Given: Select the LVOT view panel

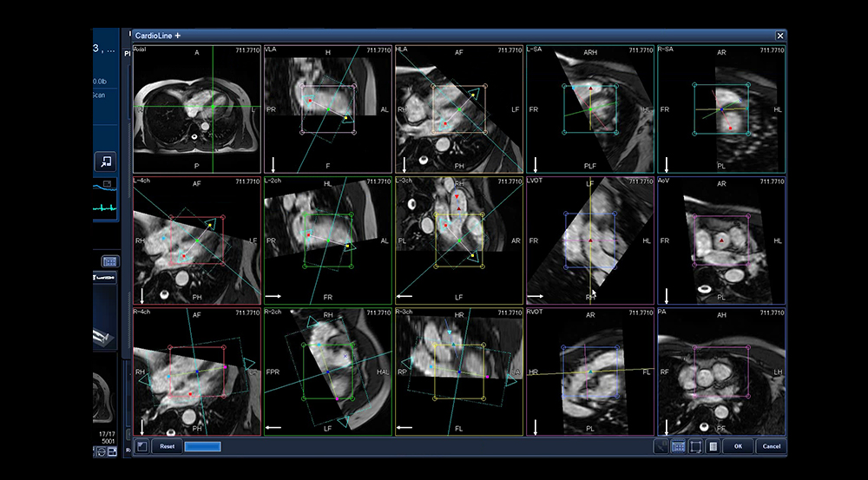Looking at the screenshot, I should click(x=590, y=240).
